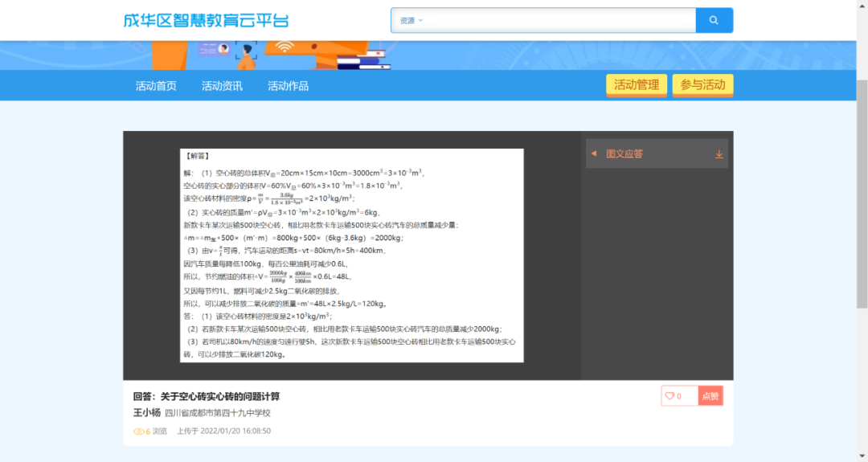The height and width of the screenshot is (462, 868).
Task: Click the page vertical scrollbar
Action: 862,193
